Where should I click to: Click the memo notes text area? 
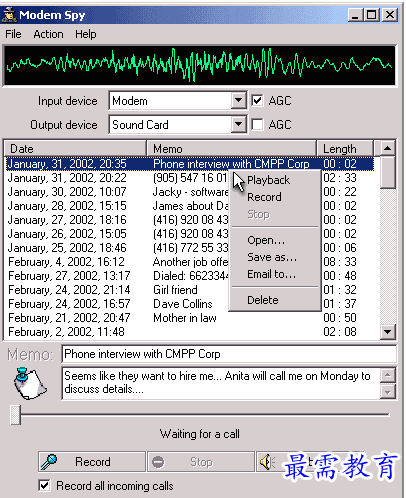click(x=221, y=383)
